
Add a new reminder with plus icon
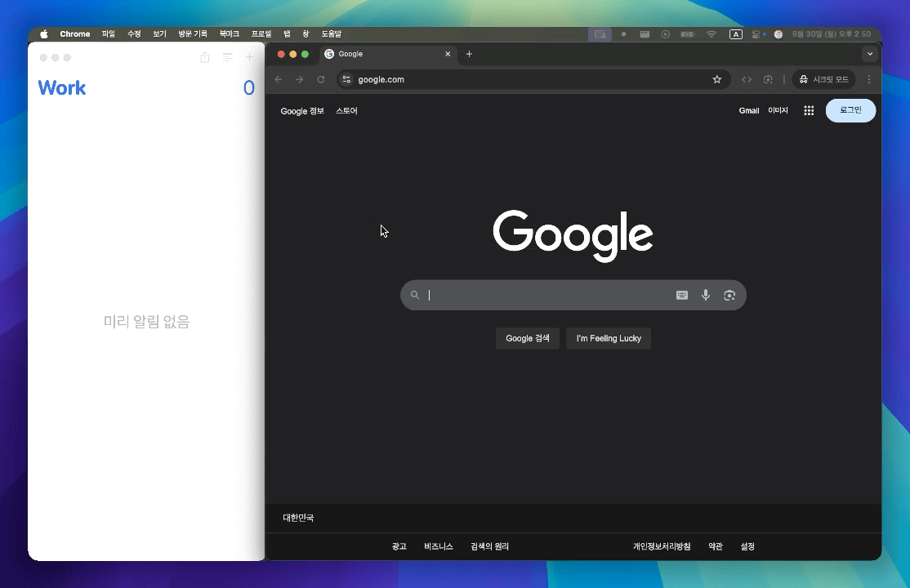point(249,57)
